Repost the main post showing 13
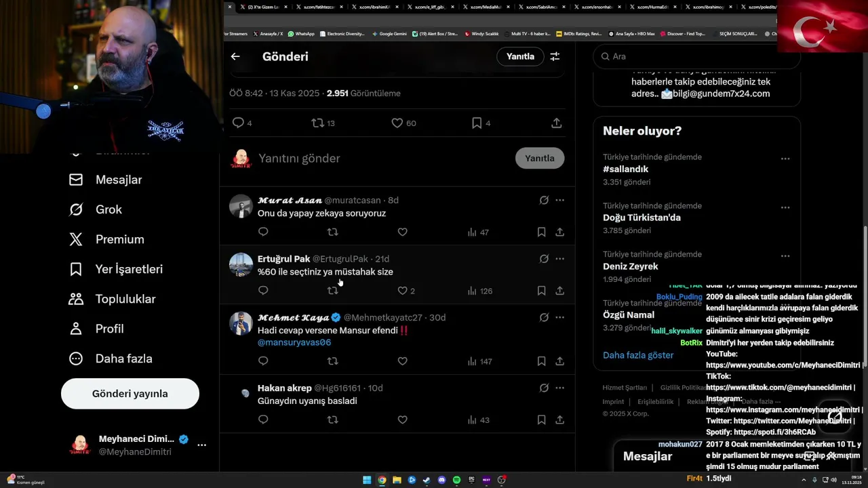 pyautogui.click(x=323, y=123)
